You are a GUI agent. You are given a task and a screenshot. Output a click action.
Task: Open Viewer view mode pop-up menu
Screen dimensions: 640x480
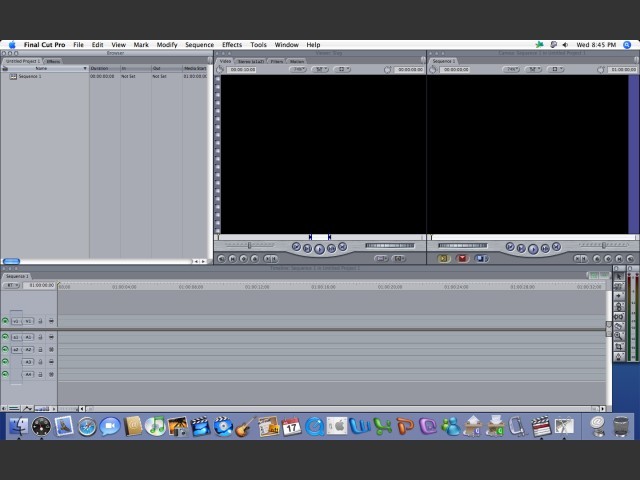pyautogui.click(x=342, y=69)
